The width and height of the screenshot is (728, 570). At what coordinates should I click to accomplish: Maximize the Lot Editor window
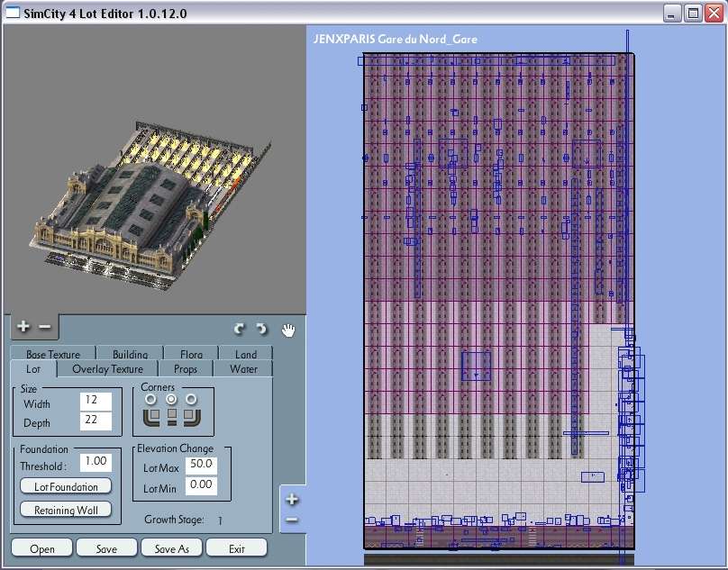[693, 13]
